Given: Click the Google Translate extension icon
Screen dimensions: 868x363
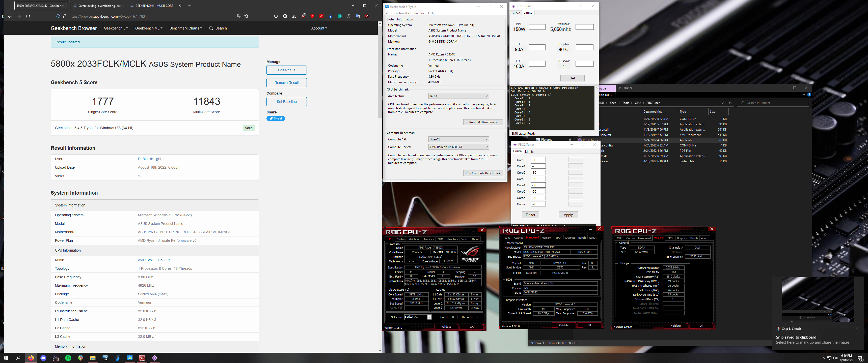Looking at the screenshot, I should pos(358,16).
